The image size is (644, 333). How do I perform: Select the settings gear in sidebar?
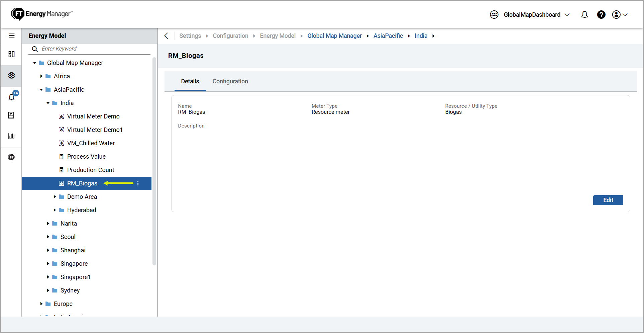(x=11, y=75)
